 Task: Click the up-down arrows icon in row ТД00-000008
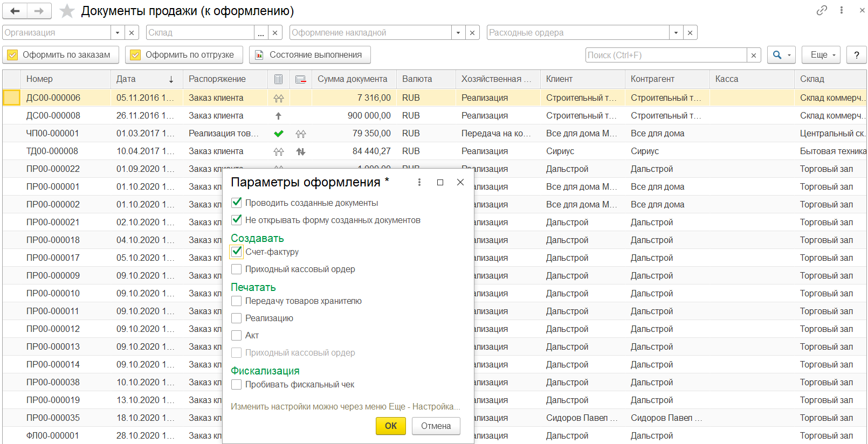[301, 151]
